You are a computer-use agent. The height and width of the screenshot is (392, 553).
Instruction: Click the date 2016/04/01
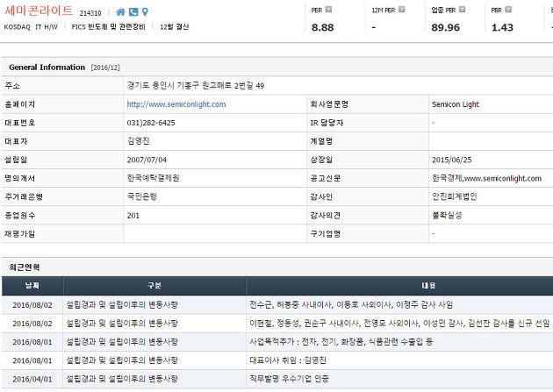coord(32,380)
